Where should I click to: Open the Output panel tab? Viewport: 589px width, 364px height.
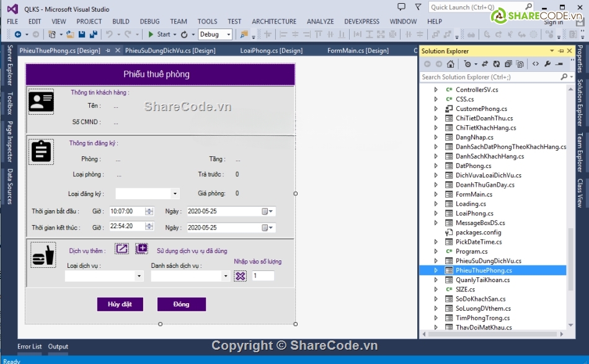pyautogui.click(x=58, y=347)
